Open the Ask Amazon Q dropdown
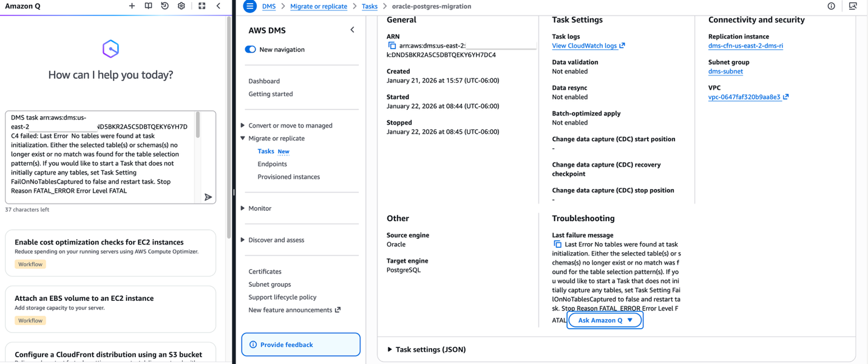Screen dimensions: 868x364 (605, 319)
